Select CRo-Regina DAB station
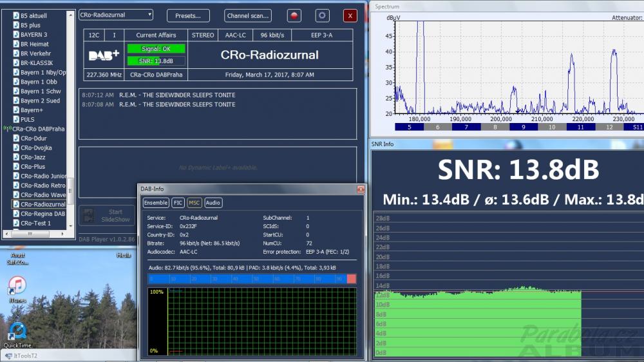 [43, 214]
